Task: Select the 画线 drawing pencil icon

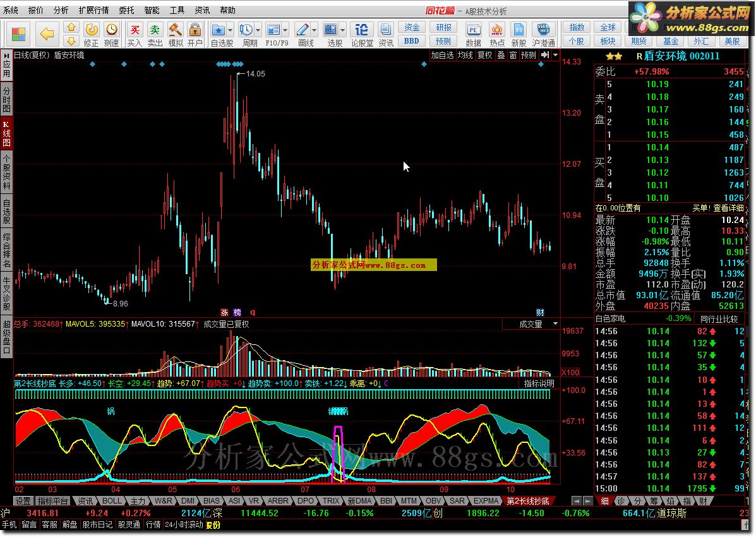Action: coord(303,30)
